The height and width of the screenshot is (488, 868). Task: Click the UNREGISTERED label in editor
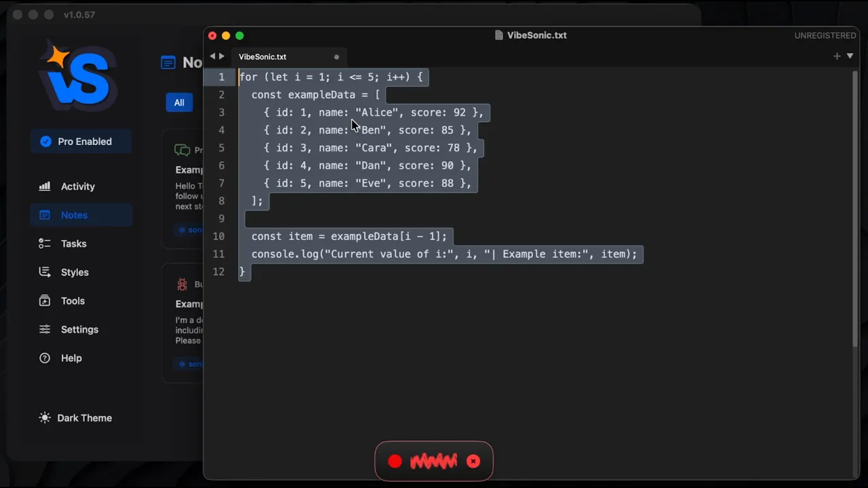tap(825, 35)
